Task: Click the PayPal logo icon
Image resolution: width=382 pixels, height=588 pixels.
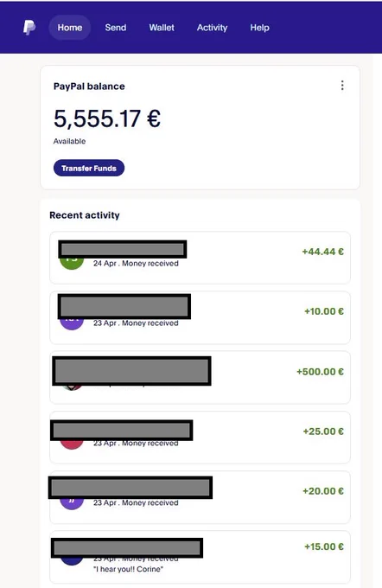Action: [x=29, y=28]
